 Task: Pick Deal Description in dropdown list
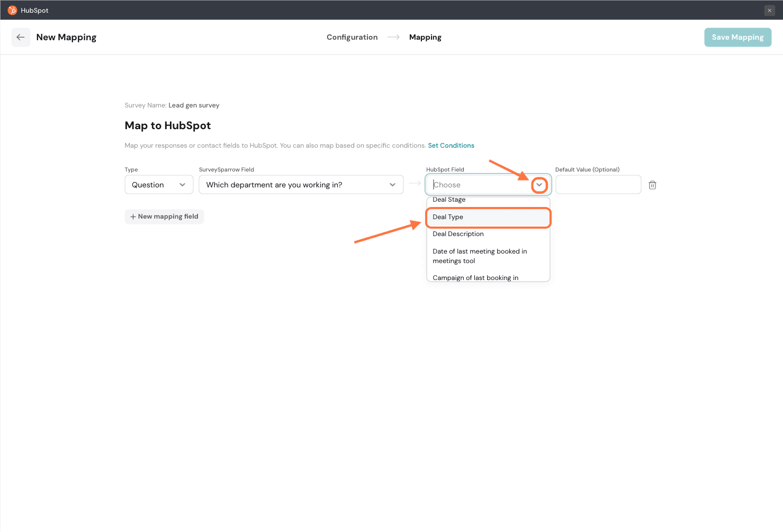click(x=458, y=234)
